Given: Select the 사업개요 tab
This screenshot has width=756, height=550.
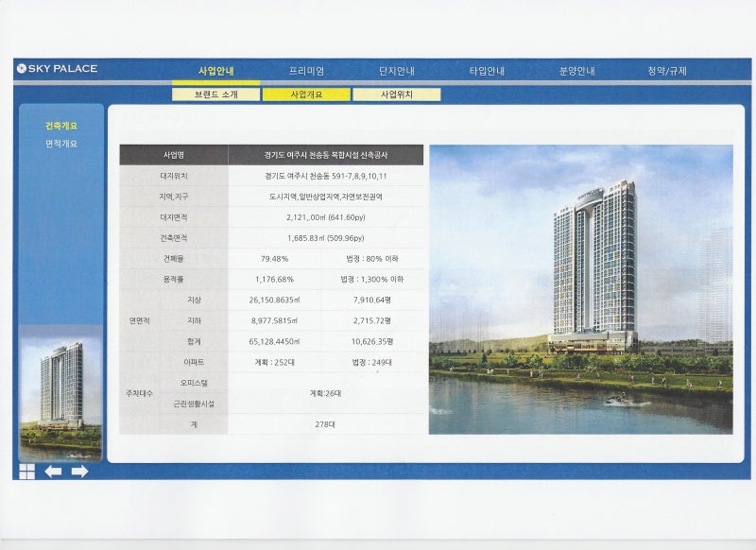Looking at the screenshot, I should pyautogui.click(x=306, y=95).
